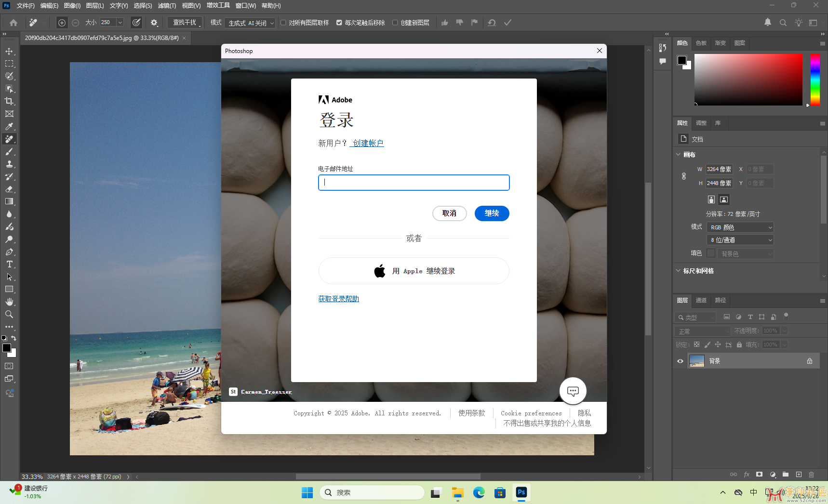Open the 8 位/通道 bit depth dropdown
This screenshot has height=504, width=828.
740,240
